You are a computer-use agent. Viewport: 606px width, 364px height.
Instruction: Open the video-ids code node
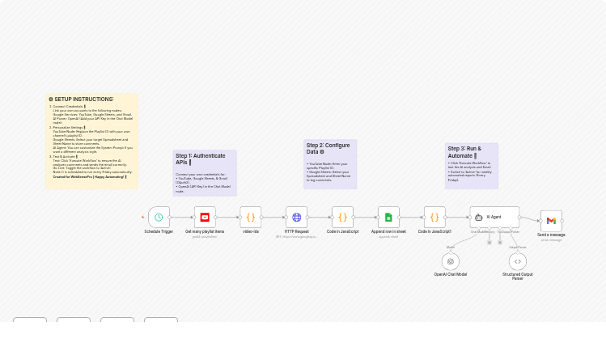pos(251,217)
